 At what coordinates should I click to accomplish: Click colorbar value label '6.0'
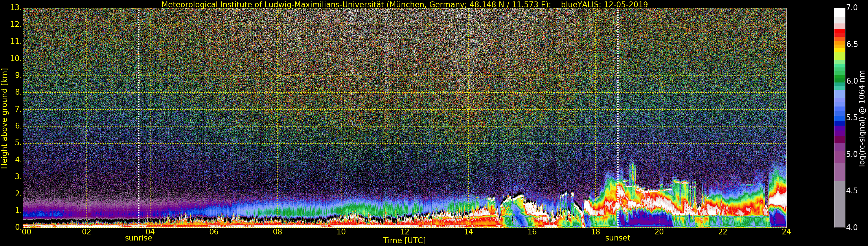pyautogui.click(x=852, y=81)
